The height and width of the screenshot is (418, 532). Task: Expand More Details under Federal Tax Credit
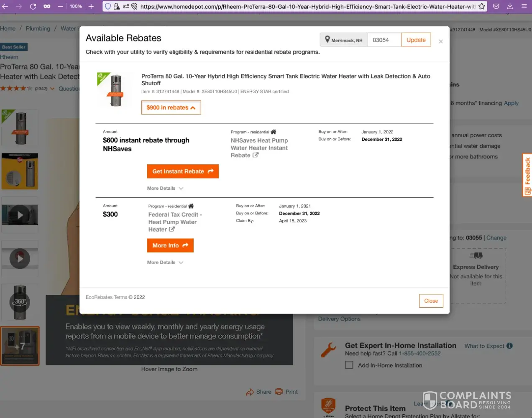point(165,263)
